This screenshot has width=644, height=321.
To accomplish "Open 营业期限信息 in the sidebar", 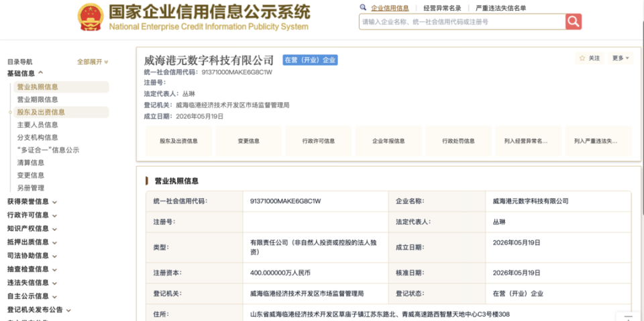I will [38, 99].
